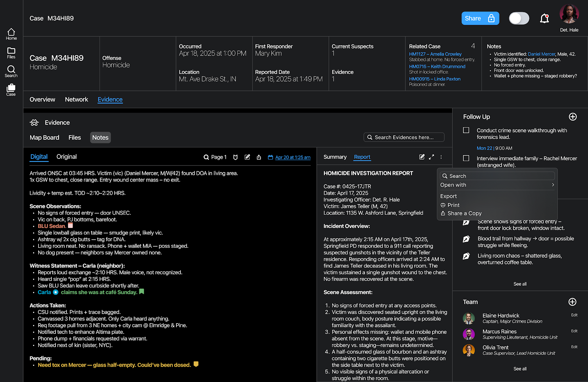Choose Print from the export menu

point(450,205)
